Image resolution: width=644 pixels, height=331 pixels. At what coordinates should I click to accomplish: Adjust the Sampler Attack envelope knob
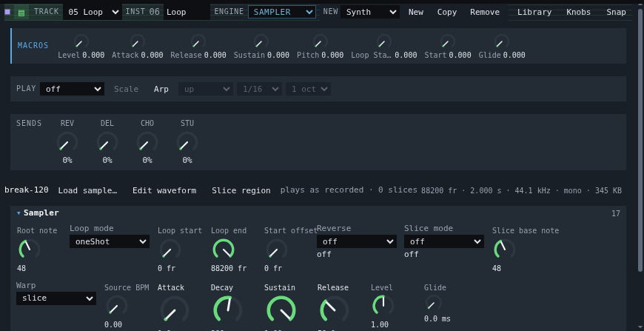[x=174, y=310]
